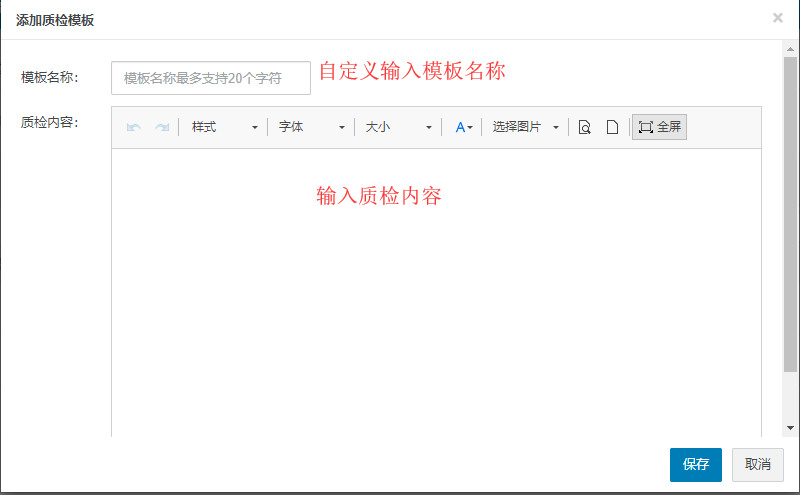This screenshot has height=495, width=800.
Task: Click the 添加质检模板 dialog title
Action: (x=55, y=20)
